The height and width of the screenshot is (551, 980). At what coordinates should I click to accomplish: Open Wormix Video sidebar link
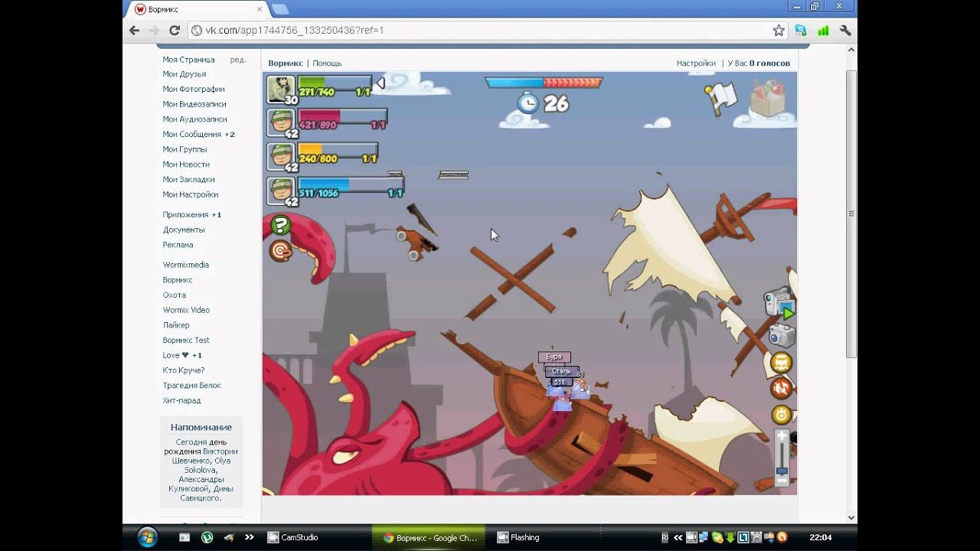(186, 310)
